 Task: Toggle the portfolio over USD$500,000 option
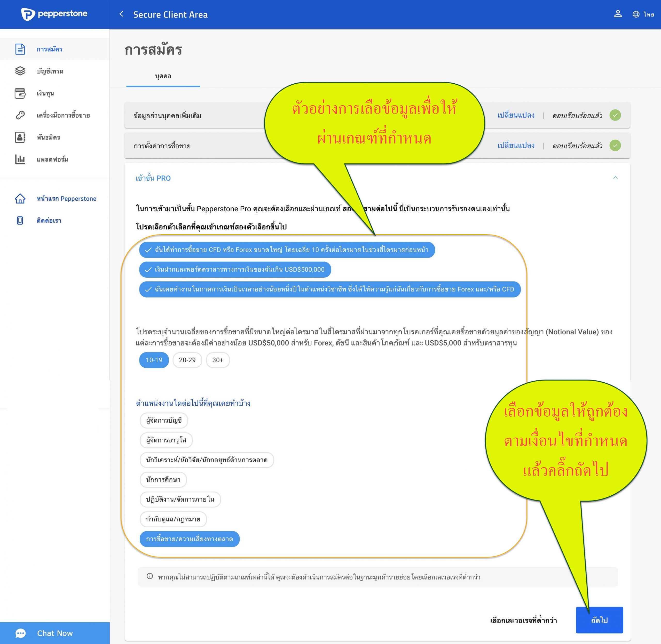click(235, 270)
